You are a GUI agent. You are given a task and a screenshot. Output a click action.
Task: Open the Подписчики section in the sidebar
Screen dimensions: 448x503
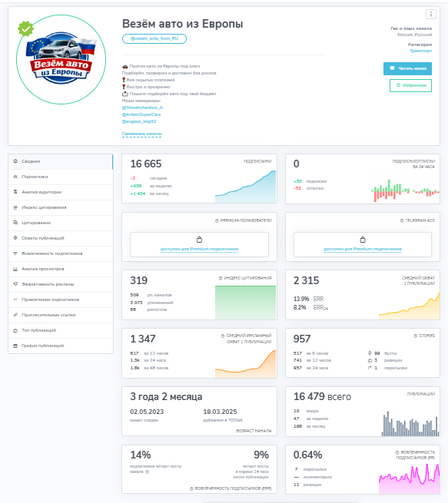click(x=61, y=177)
